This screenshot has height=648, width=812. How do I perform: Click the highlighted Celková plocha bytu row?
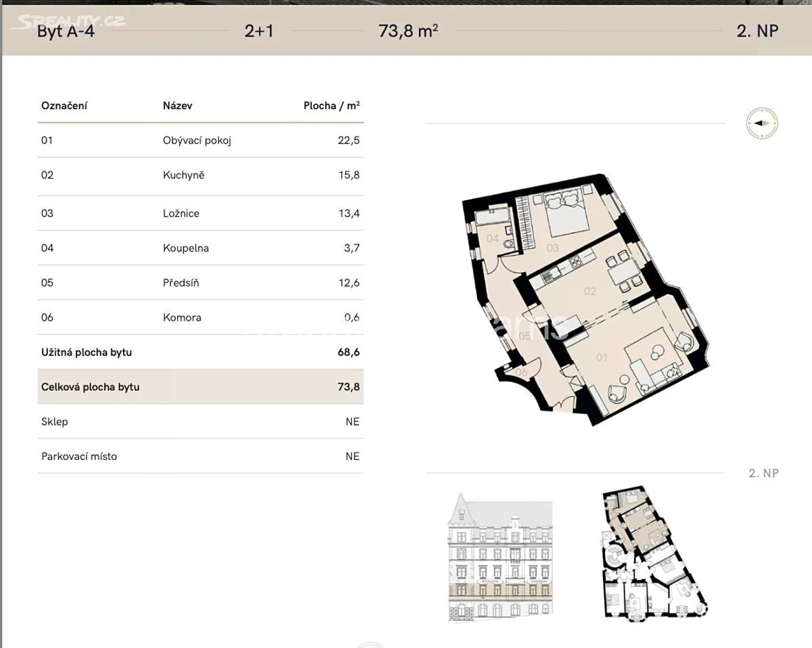coord(200,387)
